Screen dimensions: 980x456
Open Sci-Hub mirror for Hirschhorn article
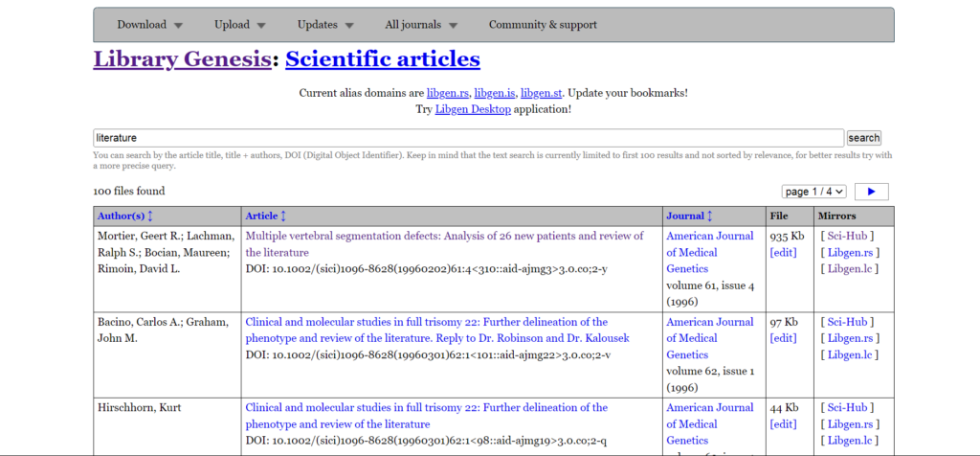(x=847, y=407)
